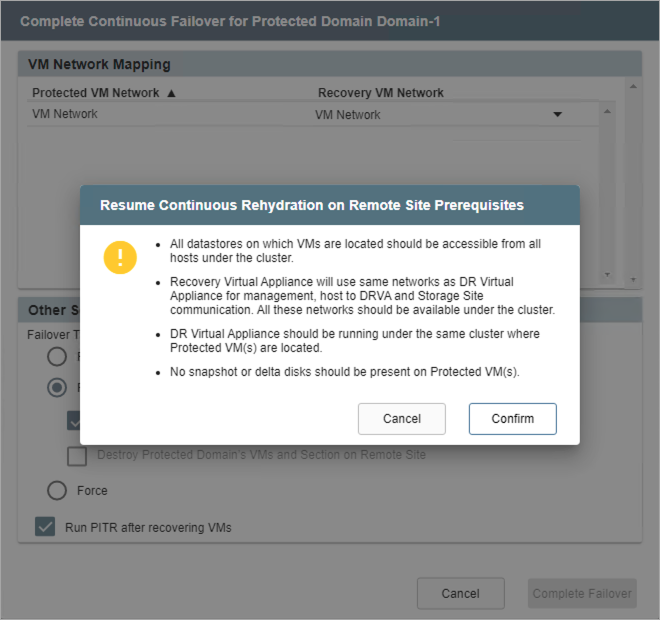Image resolution: width=660 pixels, height=620 pixels.
Task: Click the currently selected failover type radio button
Action: tap(58, 388)
